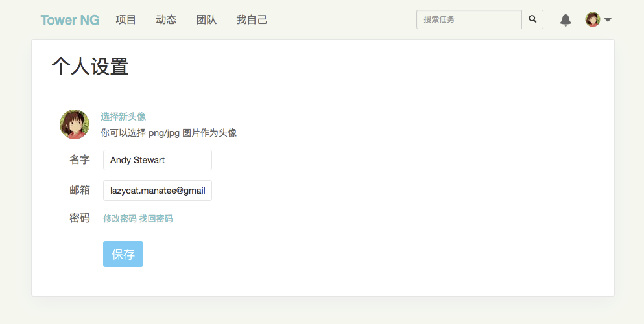Expand the account dropdown caret

(x=608, y=20)
